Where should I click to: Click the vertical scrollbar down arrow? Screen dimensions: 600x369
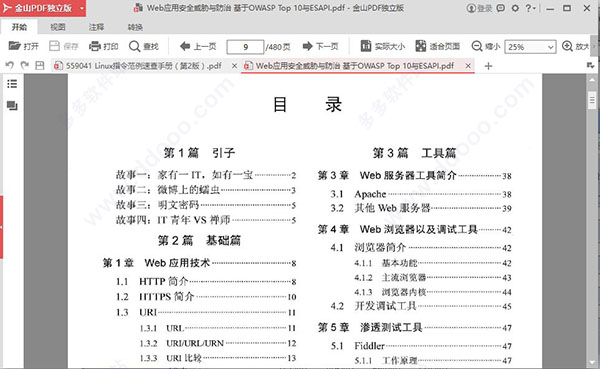[x=592, y=362]
